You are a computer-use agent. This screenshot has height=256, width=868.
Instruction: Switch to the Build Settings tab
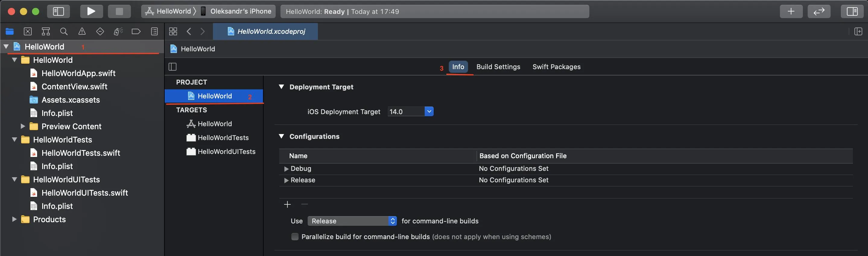498,67
